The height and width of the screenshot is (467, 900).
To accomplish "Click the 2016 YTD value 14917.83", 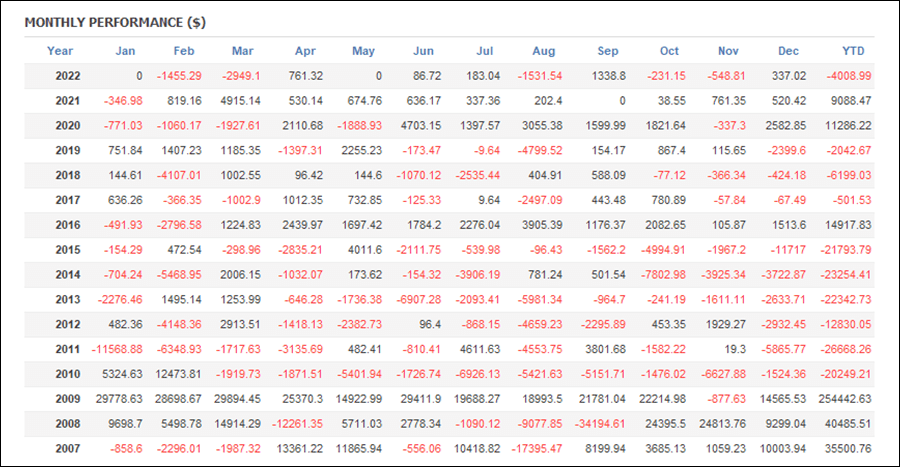I will (x=848, y=225).
